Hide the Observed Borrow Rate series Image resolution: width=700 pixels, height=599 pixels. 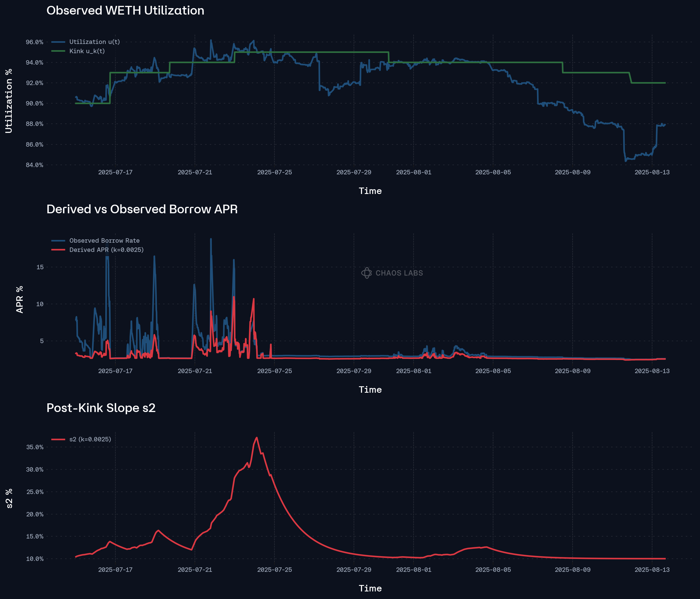(x=104, y=240)
